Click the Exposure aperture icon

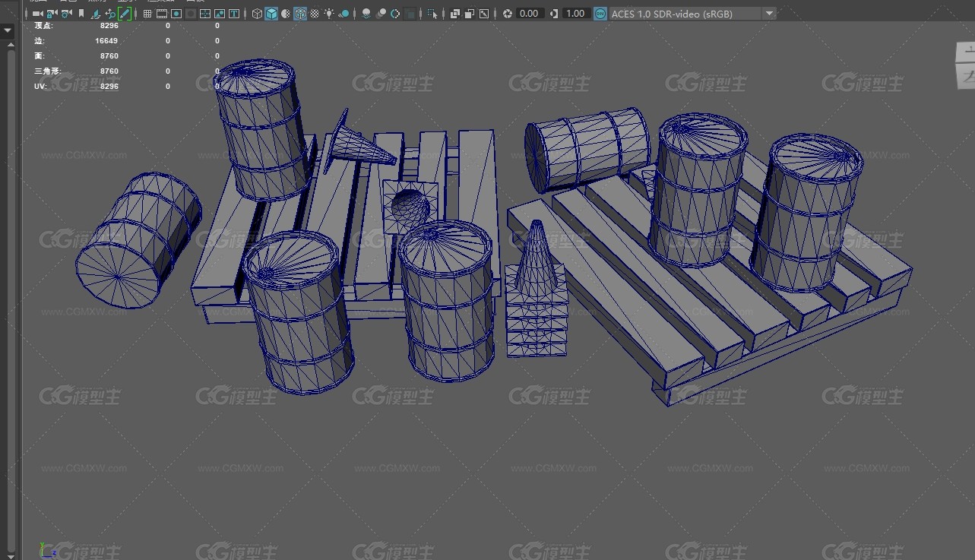point(507,14)
